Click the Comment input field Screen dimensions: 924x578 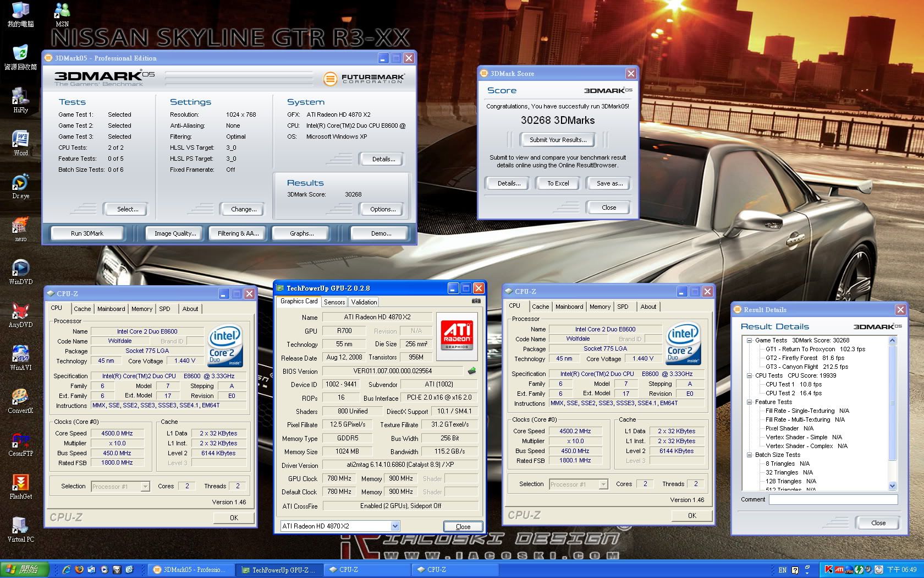833,499
